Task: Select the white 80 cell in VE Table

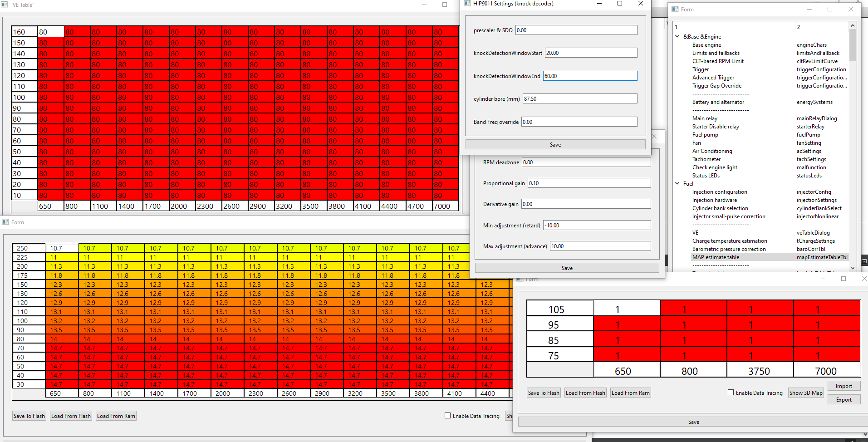Action: click(50, 32)
